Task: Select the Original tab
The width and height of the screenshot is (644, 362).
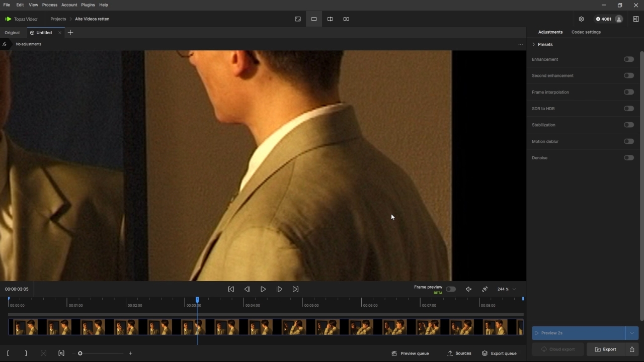Action: [x=12, y=33]
